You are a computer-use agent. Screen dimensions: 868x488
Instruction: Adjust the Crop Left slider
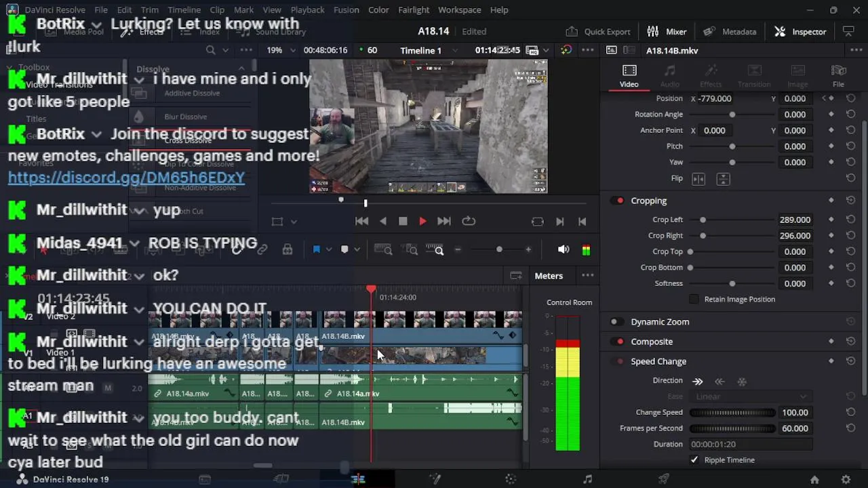(703, 220)
